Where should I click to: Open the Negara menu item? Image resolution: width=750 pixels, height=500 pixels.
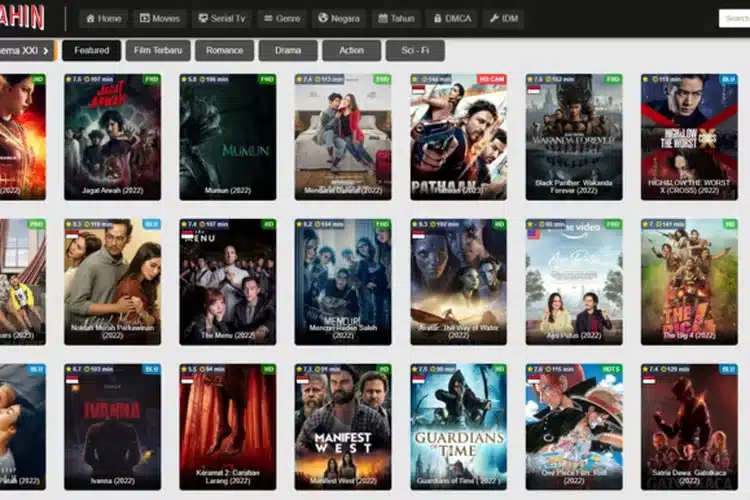tap(339, 19)
